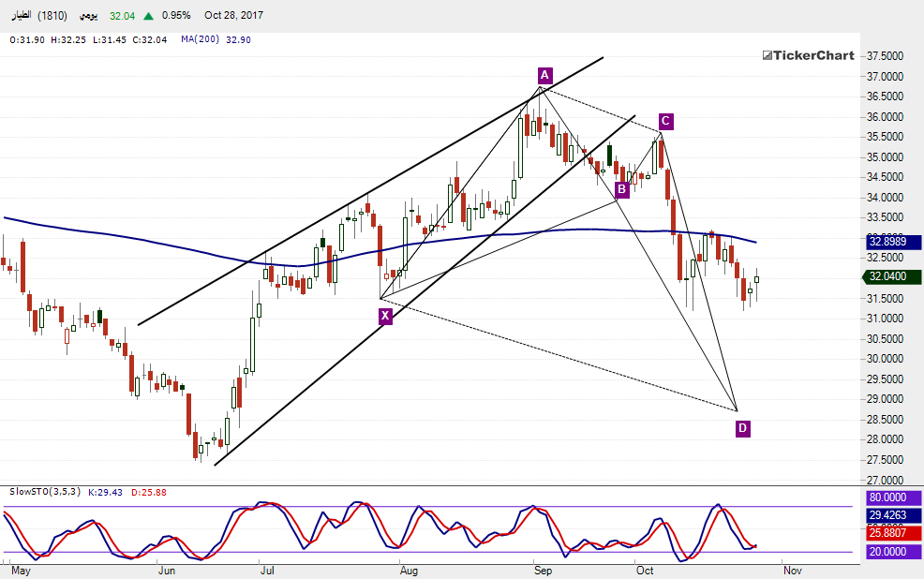The height and width of the screenshot is (579, 924).
Task: Select the purple B pattern point marker
Action: tap(621, 190)
